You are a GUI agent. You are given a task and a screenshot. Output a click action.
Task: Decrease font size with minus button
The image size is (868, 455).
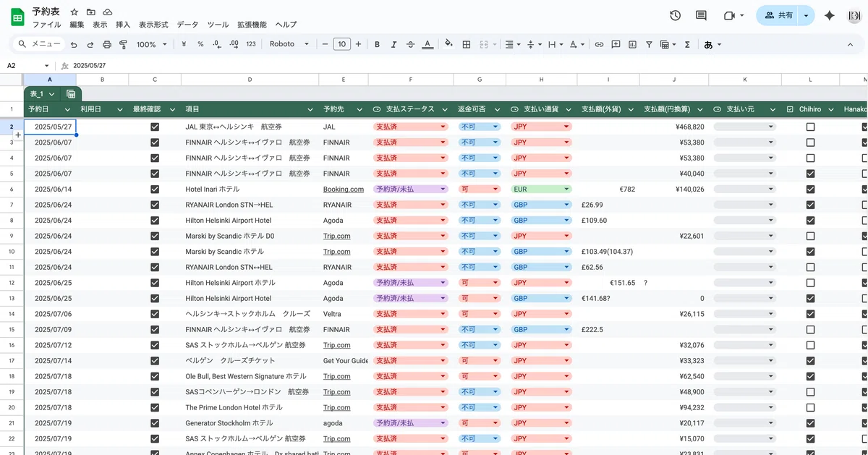[x=325, y=44]
